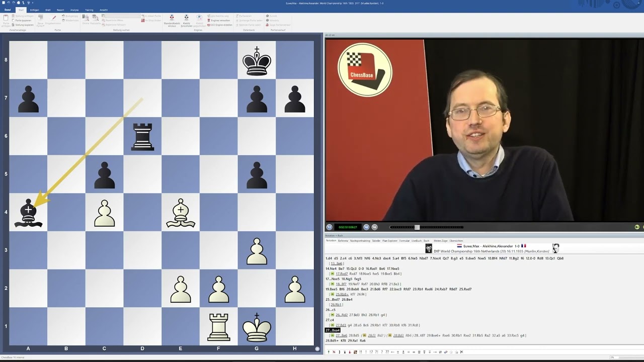Open the Übersichten tab
This screenshot has width=644, height=362.
coord(456,241)
